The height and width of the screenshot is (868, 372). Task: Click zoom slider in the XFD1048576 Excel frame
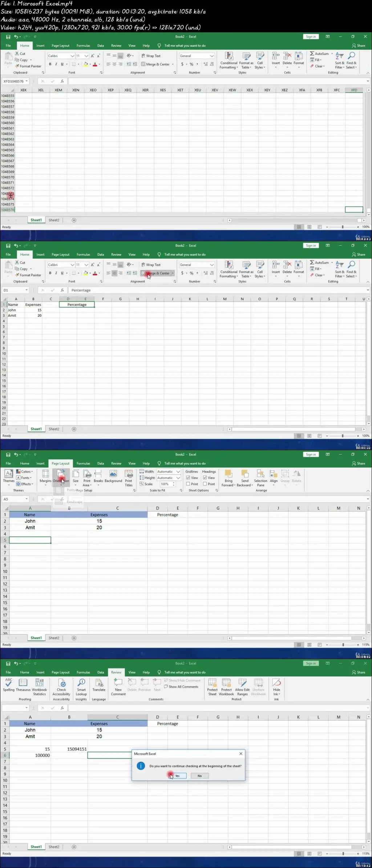pos(342,227)
